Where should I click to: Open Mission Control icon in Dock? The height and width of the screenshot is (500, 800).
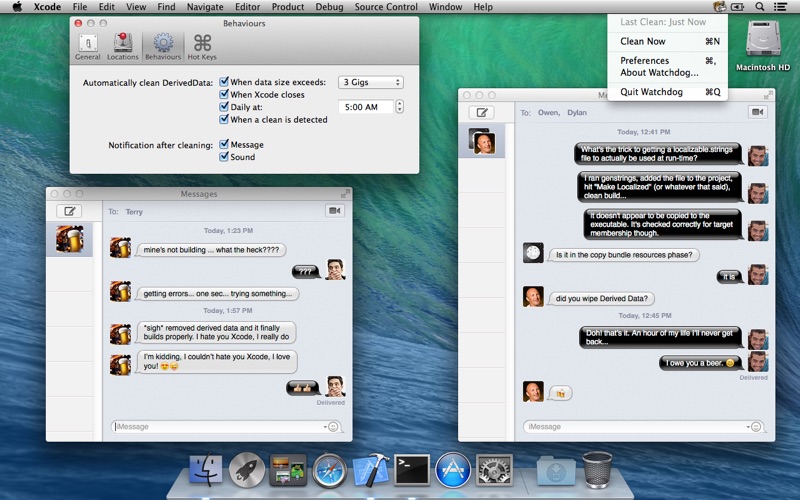point(288,470)
